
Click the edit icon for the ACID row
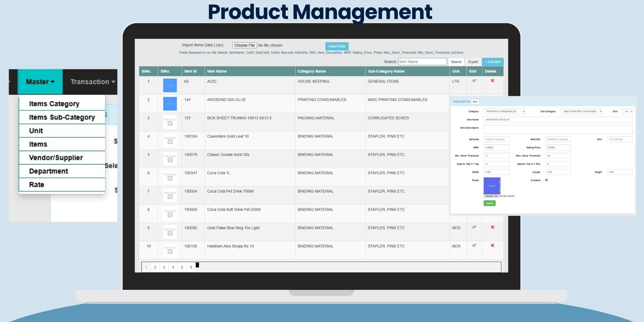[x=474, y=81]
